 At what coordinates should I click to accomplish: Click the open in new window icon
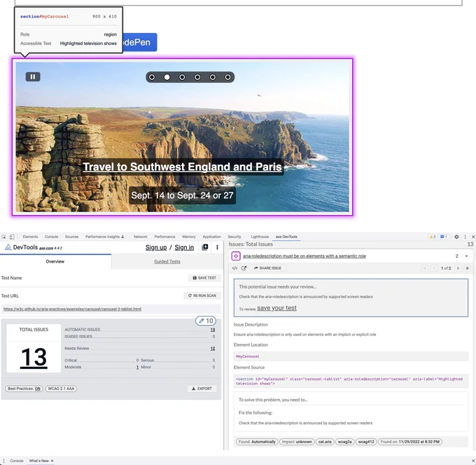pos(244,268)
